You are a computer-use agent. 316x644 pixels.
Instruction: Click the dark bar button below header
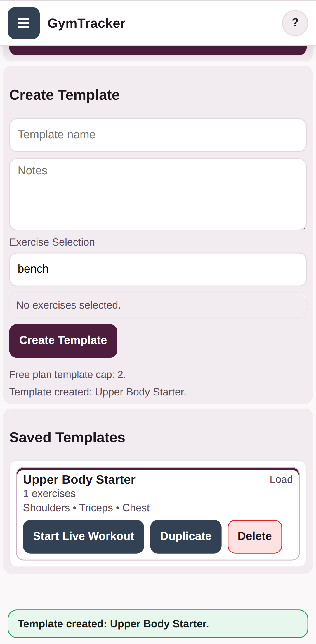tap(158, 51)
